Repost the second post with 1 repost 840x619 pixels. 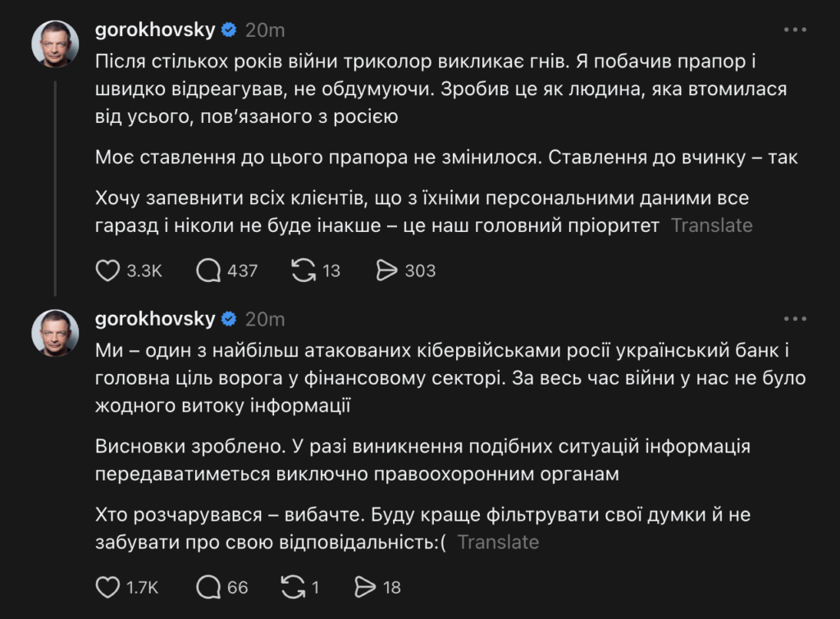pos(291,587)
